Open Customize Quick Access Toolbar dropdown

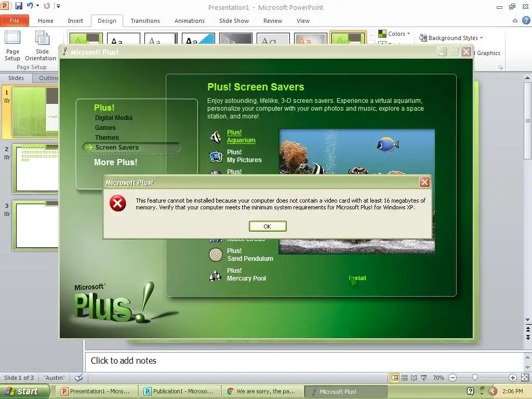[58, 6]
